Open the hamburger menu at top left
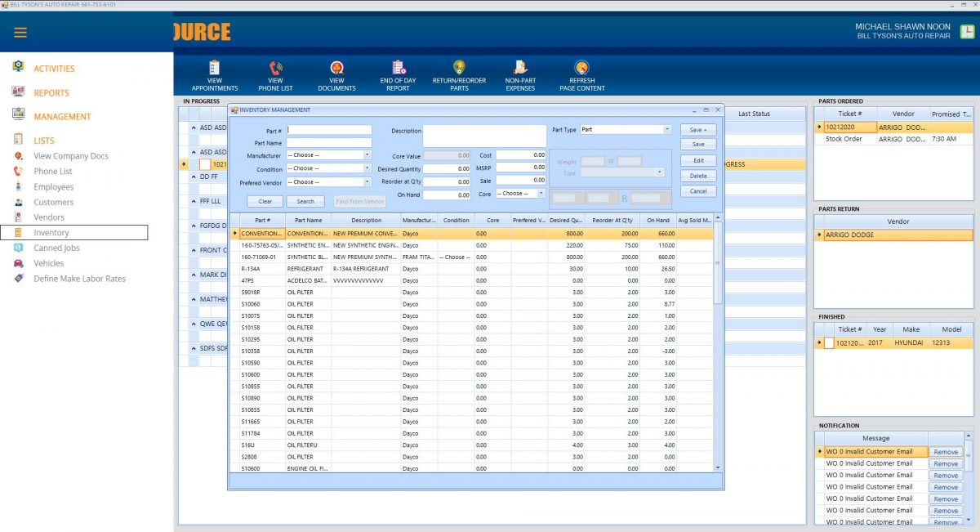980x532 pixels. (20, 33)
